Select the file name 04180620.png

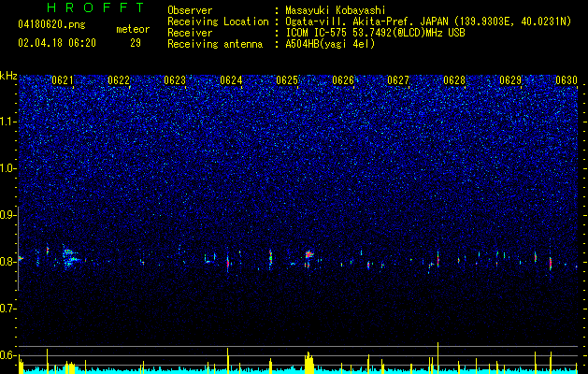click(x=51, y=25)
